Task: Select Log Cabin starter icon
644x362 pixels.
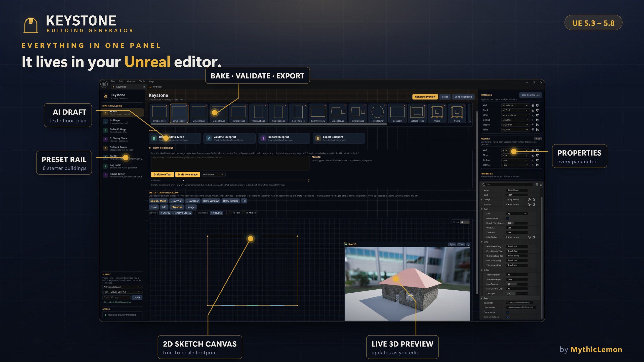Action: (105, 166)
